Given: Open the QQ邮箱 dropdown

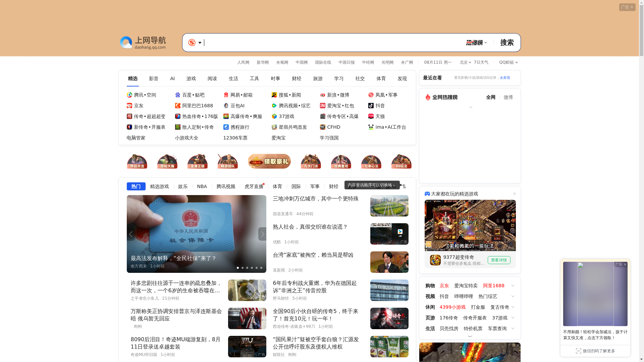Looking at the screenshot, I should pos(508,62).
